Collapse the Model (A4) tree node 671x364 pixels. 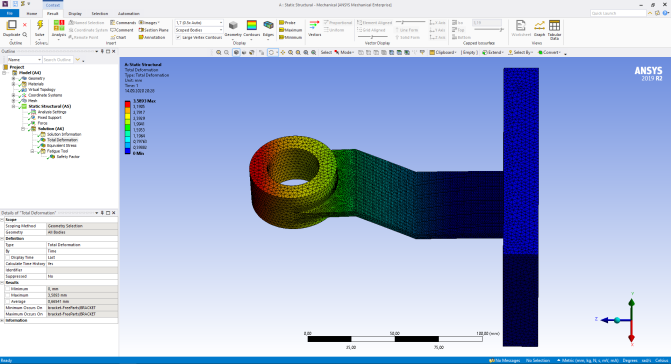(4, 73)
